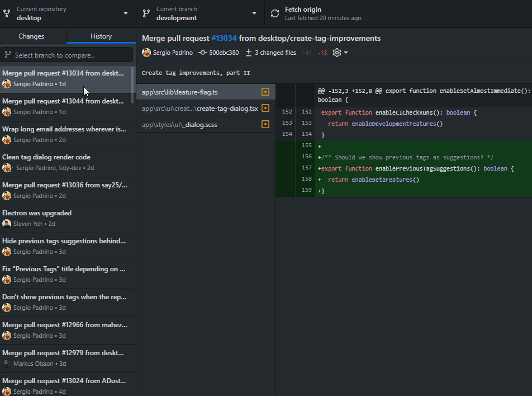Screen dimensions: 532x396
Task: Select the Electron was upgraded commit
Action: coord(68,219)
